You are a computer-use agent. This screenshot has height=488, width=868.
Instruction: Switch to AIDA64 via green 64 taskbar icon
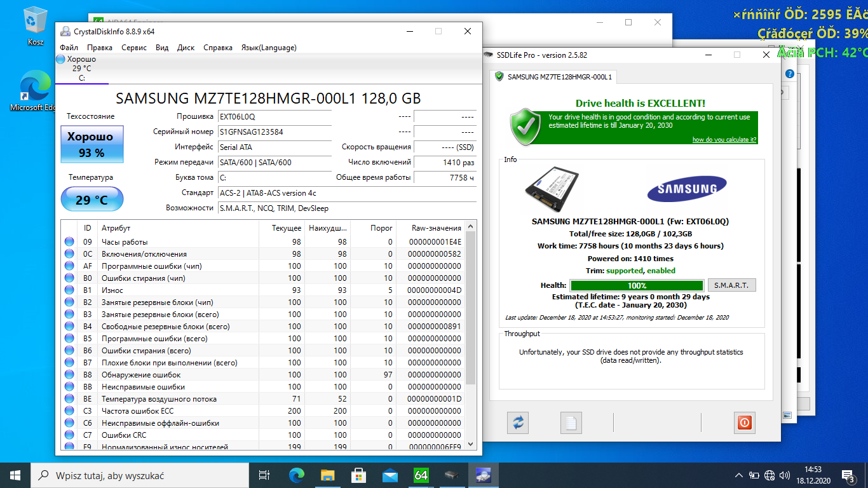coord(421,475)
